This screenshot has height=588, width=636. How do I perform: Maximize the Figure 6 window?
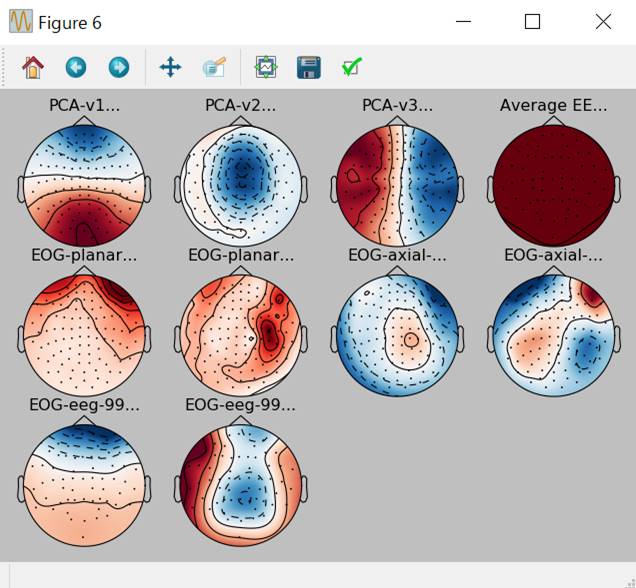532,22
